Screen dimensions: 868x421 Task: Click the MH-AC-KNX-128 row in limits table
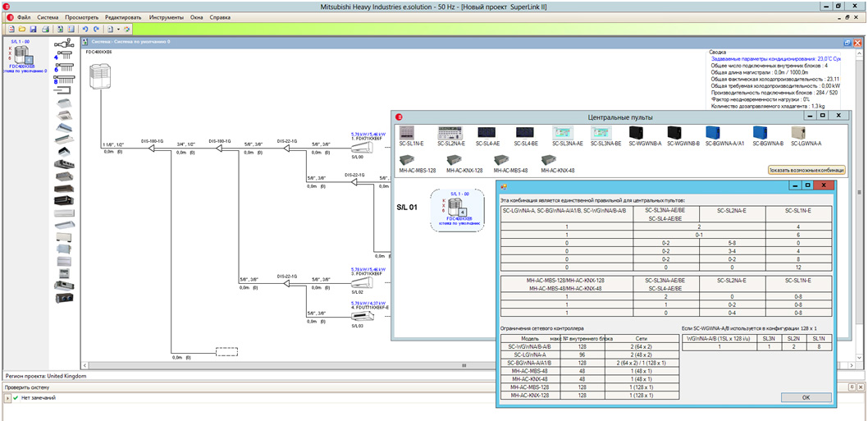(591, 396)
